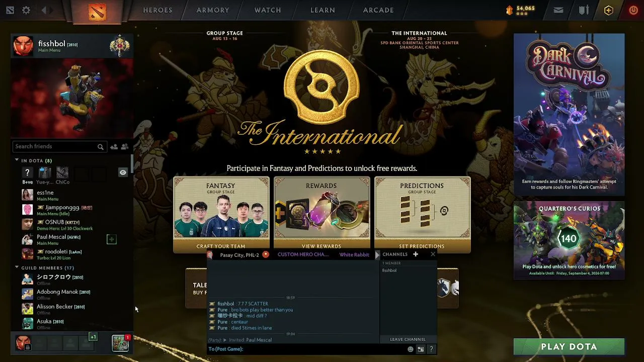This screenshot has height=362, width=644.
Task: Add a chat channel with the plus
Action: [416, 254]
